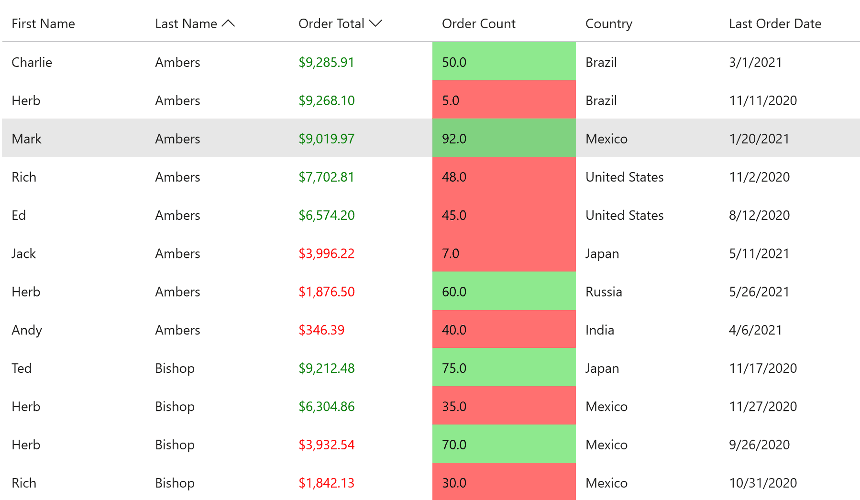Click the $9,285.91 order total cell

pyautogui.click(x=326, y=62)
